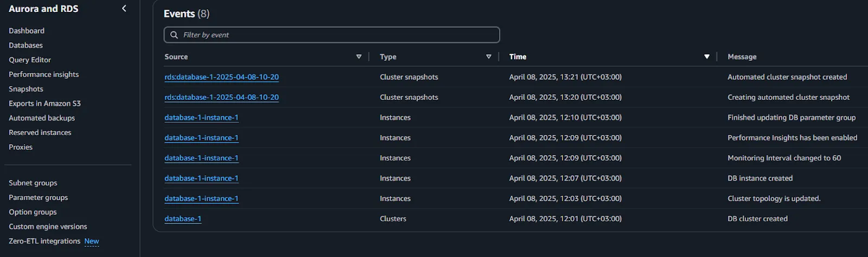Click the Time column header
The height and width of the screenshot is (257, 868).
518,56
